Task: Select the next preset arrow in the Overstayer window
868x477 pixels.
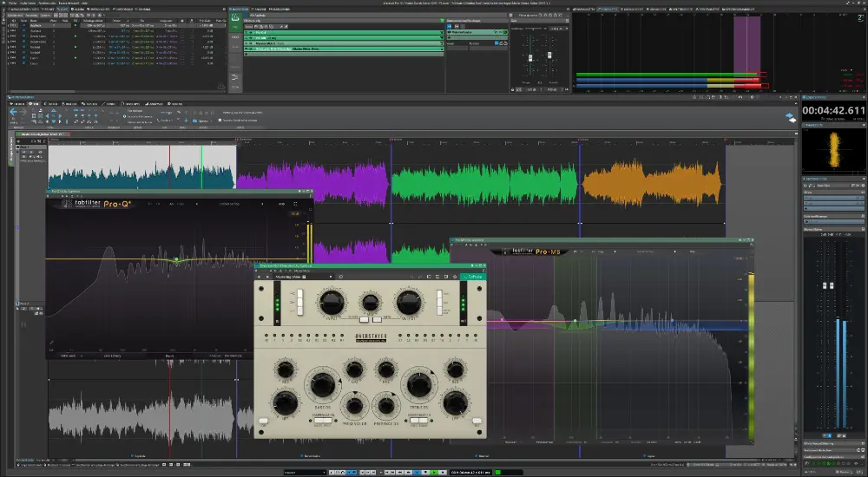Action: tap(267, 277)
